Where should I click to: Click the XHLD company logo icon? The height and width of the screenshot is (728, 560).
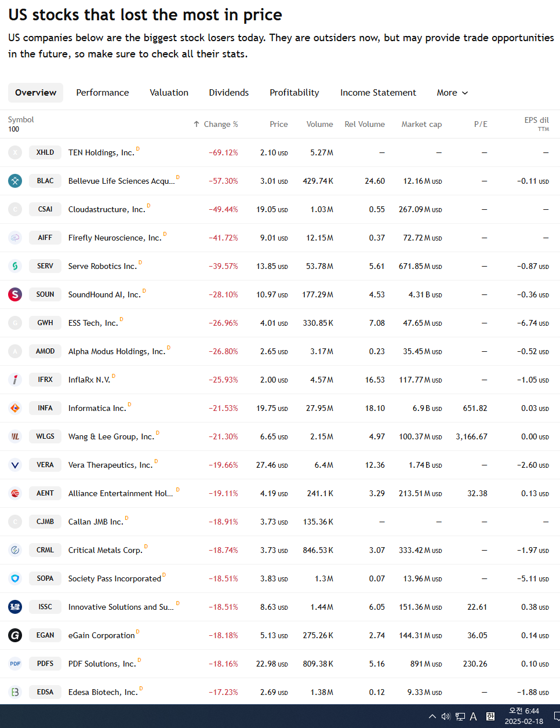coord(15,152)
